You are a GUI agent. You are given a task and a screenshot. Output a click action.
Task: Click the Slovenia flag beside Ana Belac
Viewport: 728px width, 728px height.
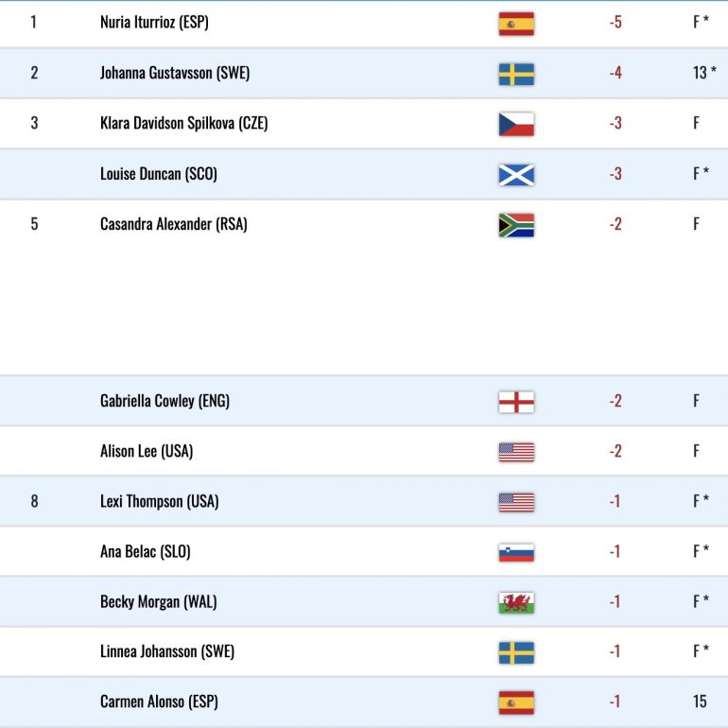[516, 552]
